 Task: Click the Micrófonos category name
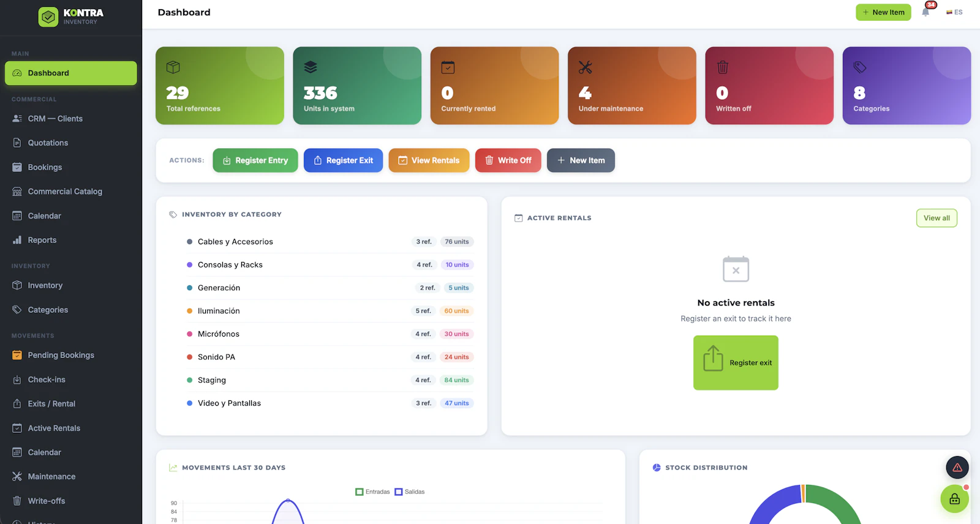pos(219,334)
